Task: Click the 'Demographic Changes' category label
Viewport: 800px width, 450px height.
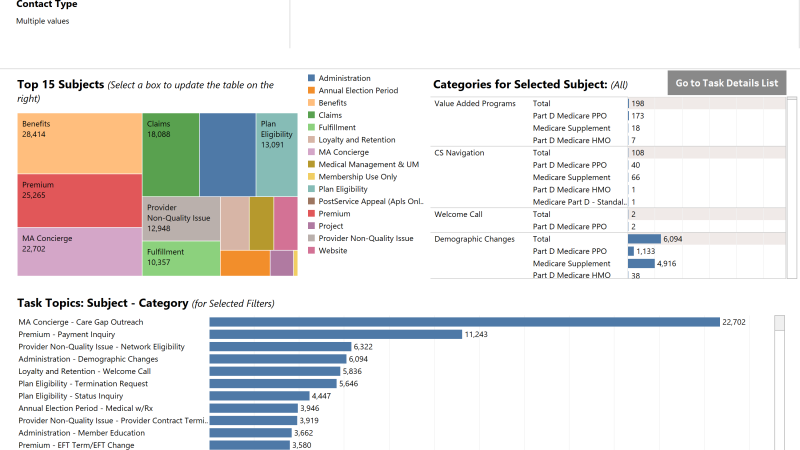Action: click(474, 239)
